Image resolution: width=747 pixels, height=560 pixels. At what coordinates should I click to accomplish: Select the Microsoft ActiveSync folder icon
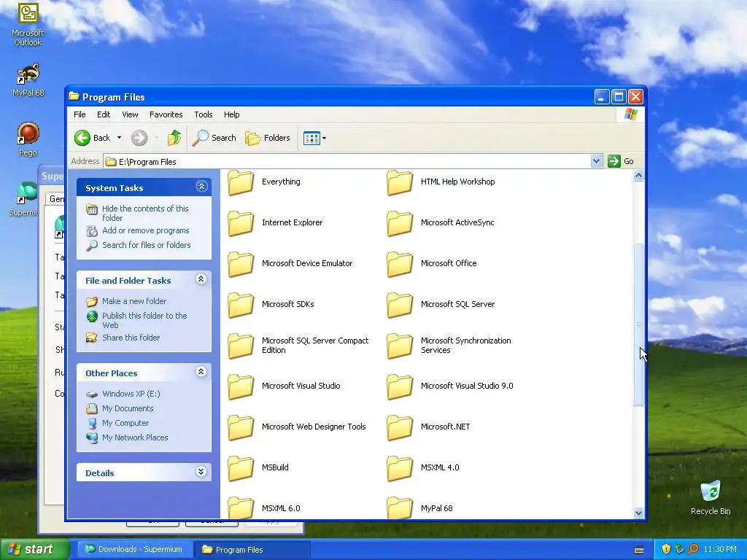tap(400, 223)
